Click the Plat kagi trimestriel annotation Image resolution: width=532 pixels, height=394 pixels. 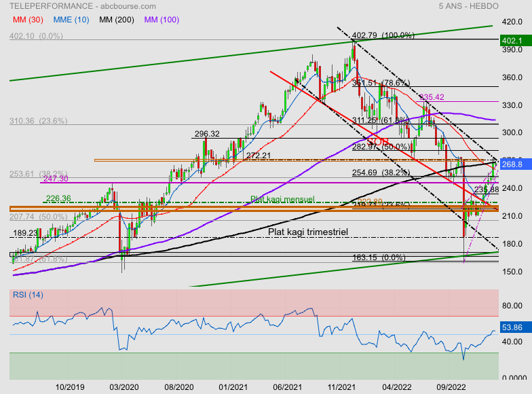click(x=308, y=232)
